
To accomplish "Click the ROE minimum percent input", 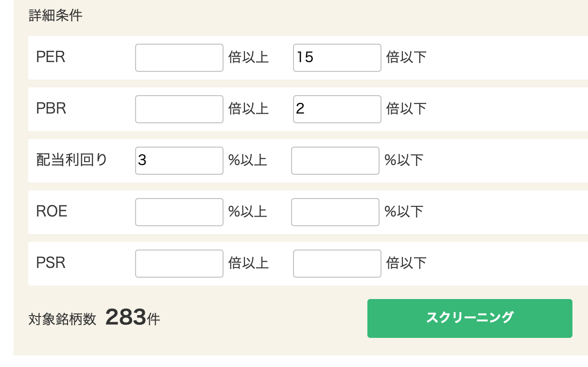I will tap(179, 212).
